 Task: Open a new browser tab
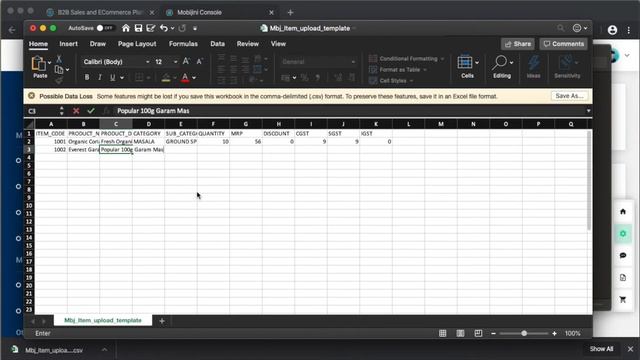coord(290,13)
